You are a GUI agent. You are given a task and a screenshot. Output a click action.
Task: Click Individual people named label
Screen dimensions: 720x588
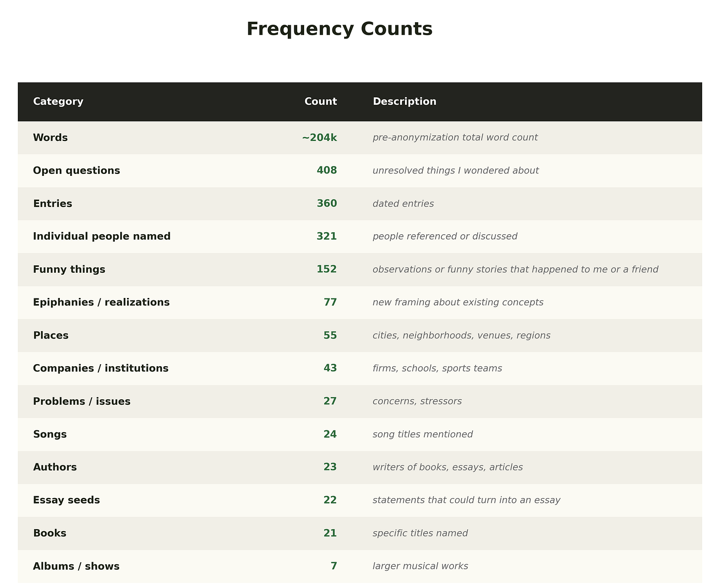tap(102, 237)
